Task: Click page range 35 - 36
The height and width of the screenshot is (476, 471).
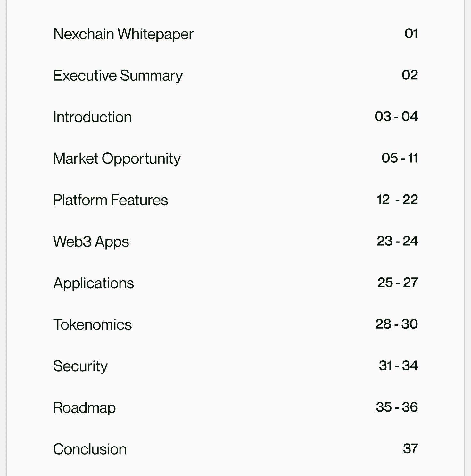Action: pyautogui.click(x=397, y=407)
